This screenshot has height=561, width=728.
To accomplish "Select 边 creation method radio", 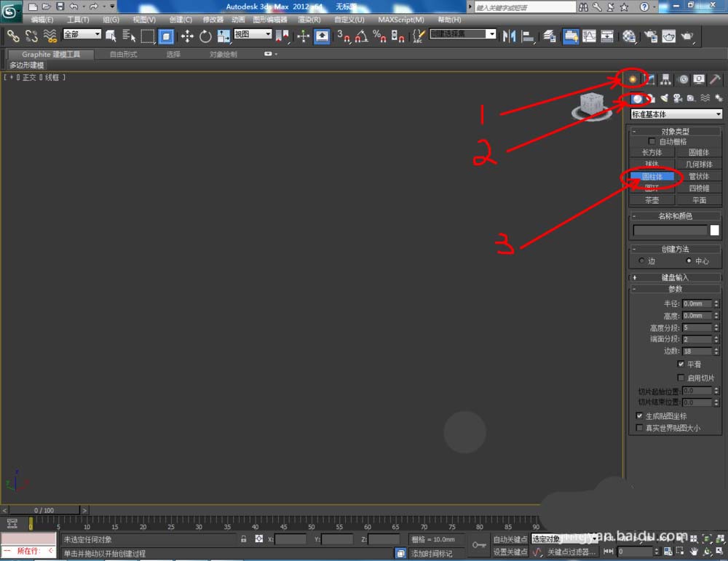I will coord(641,260).
